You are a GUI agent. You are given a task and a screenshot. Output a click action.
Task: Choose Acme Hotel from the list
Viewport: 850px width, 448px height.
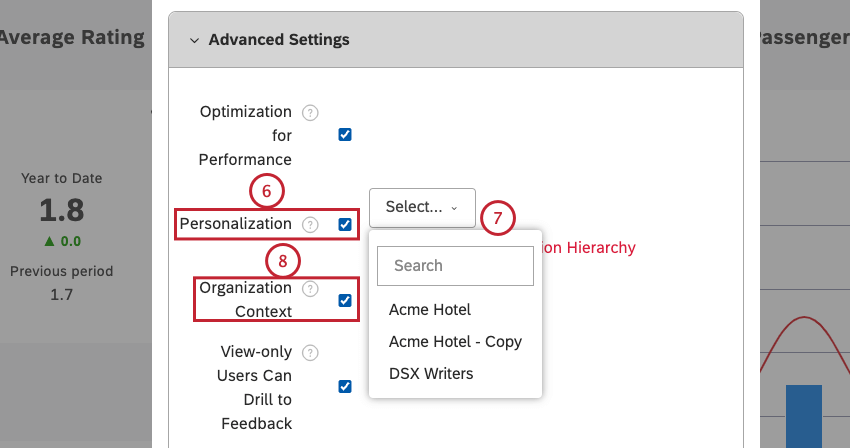click(x=430, y=310)
